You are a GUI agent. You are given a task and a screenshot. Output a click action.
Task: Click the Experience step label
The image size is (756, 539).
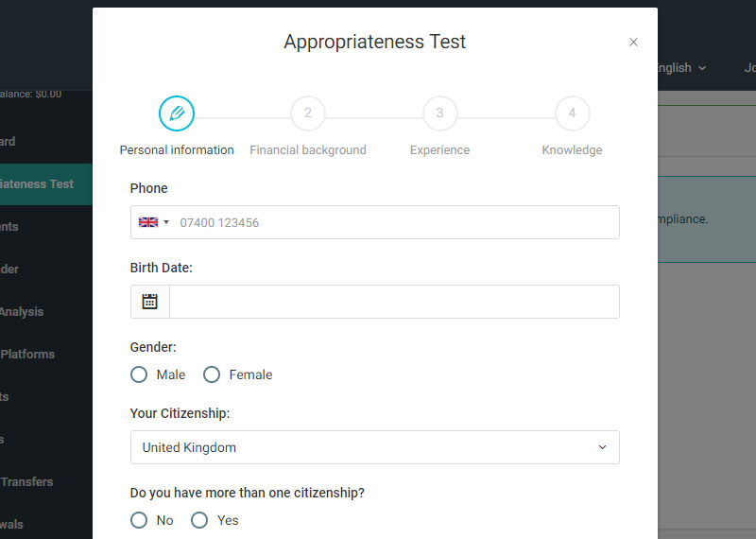(439, 150)
